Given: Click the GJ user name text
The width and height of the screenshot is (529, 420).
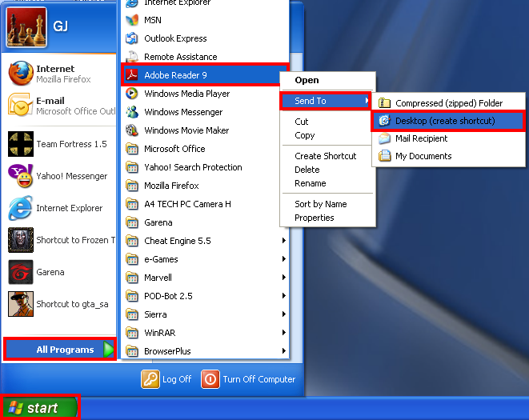Looking at the screenshot, I should coord(61,26).
